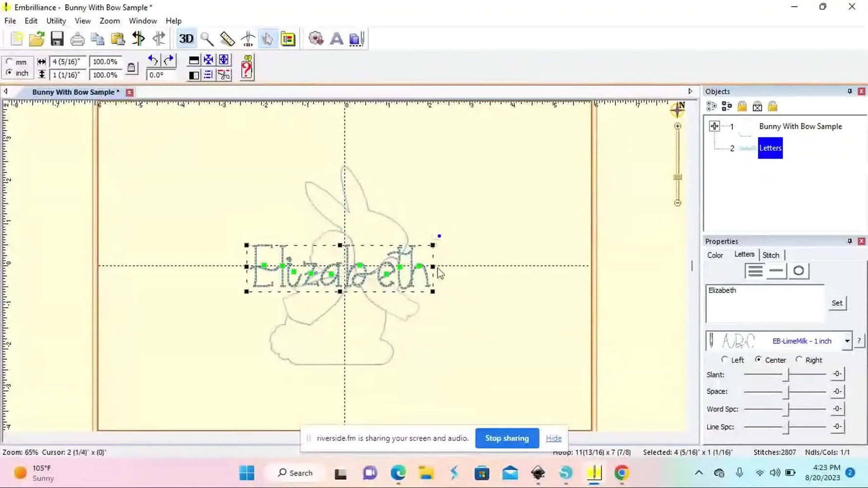Create lettering with the A tool

[336, 39]
